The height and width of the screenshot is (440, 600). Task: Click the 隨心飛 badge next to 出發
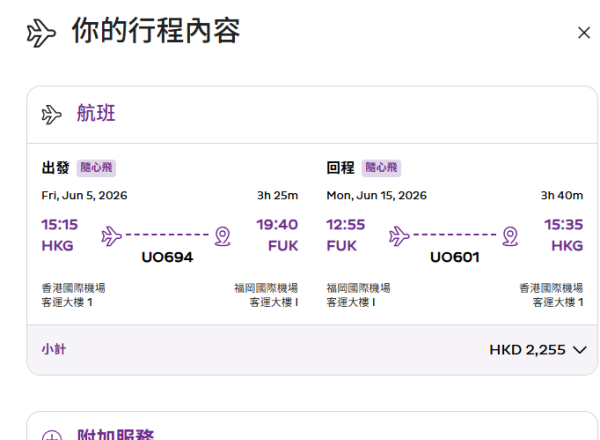(x=96, y=168)
